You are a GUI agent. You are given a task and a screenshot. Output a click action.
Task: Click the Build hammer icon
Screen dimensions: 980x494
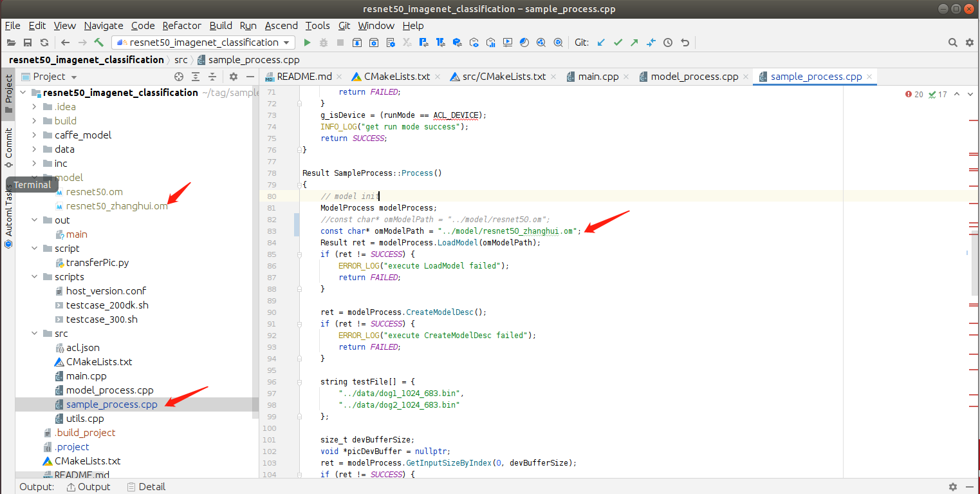(99, 43)
